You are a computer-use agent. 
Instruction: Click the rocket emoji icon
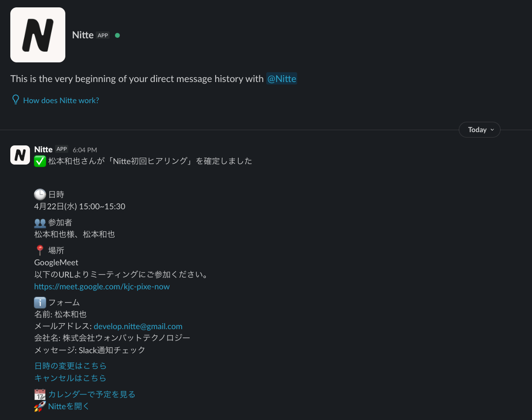click(40, 406)
